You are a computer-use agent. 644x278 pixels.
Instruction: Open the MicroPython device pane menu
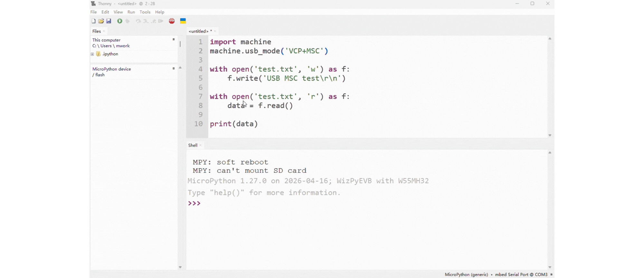pos(174,68)
